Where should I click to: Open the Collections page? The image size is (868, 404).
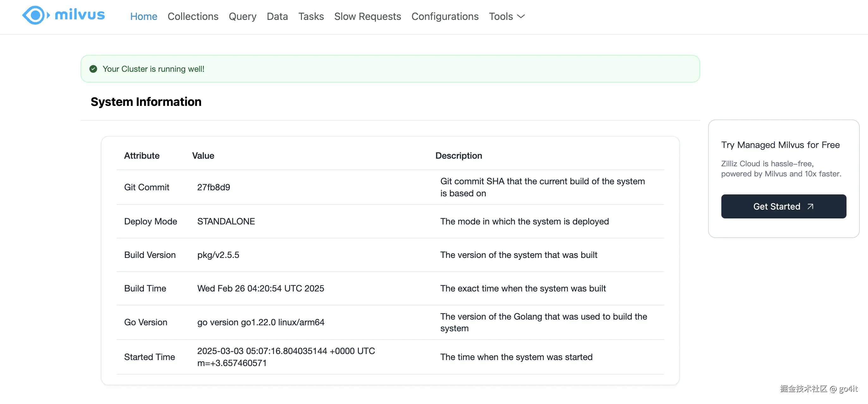(x=193, y=16)
